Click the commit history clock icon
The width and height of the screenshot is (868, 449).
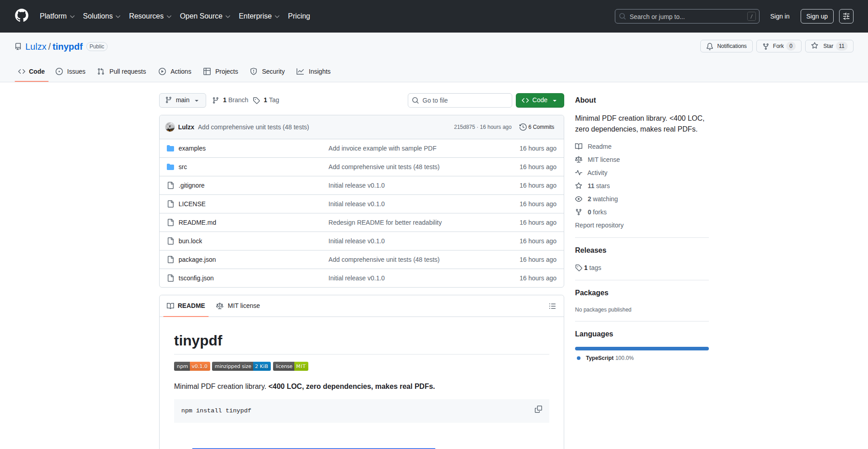coord(523,127)
